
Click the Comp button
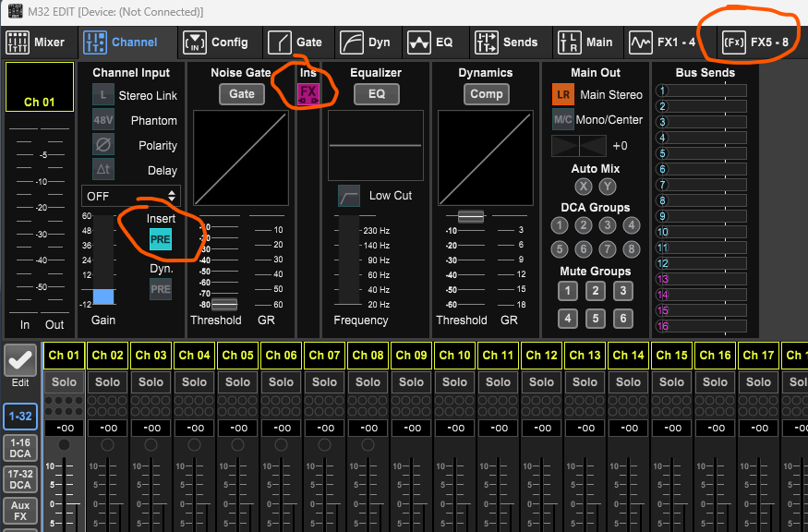coord(486,93)
